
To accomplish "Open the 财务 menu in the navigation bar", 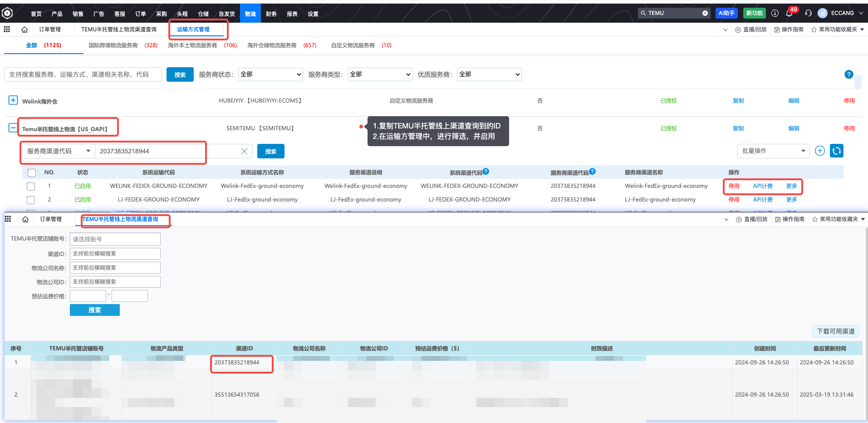I will click(271, 13).
